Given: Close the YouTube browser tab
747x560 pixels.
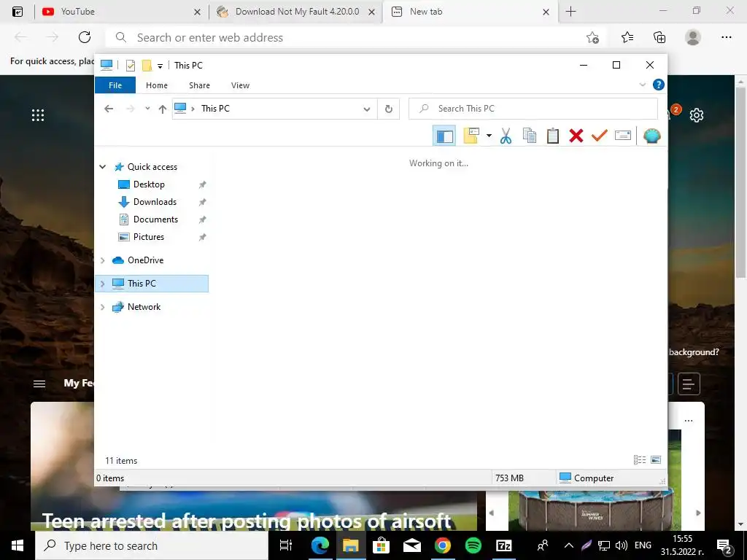Looking at the screenshot, I should [x=197, y=12].
